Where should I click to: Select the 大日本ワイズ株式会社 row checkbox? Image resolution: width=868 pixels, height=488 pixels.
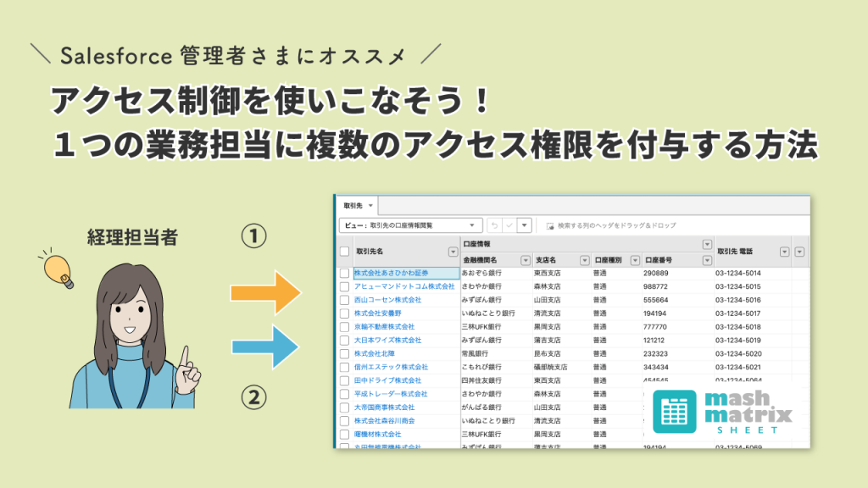[344, 341]
